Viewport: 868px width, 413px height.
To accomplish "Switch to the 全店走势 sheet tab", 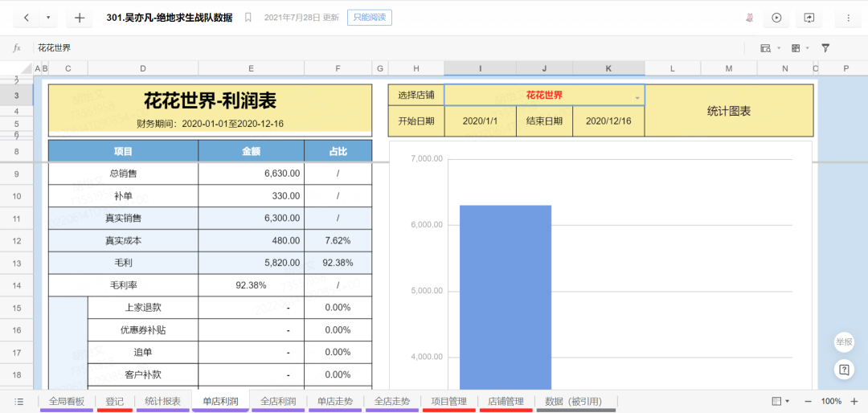I will [x=392, y=402].
